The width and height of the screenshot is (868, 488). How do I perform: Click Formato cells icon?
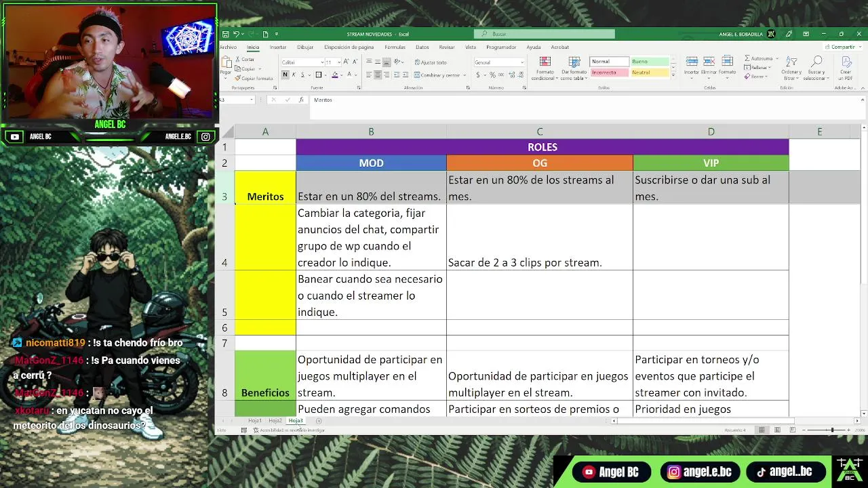pos(727,61)
